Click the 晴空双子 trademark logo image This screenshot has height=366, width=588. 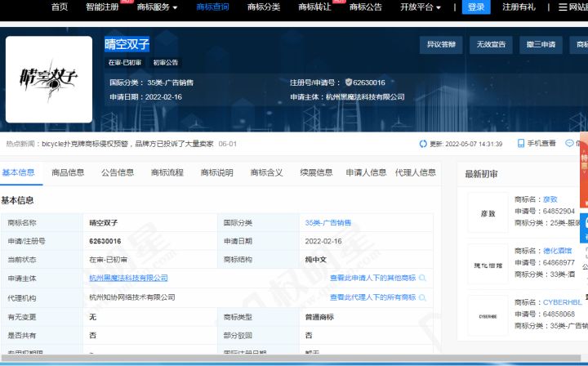click(x=49, y=79)
